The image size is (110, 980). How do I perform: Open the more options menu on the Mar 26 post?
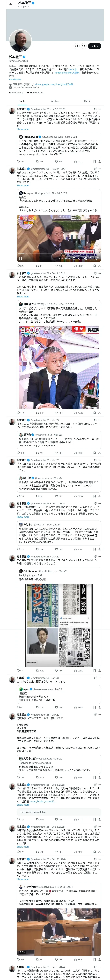(x=100, y=460)
